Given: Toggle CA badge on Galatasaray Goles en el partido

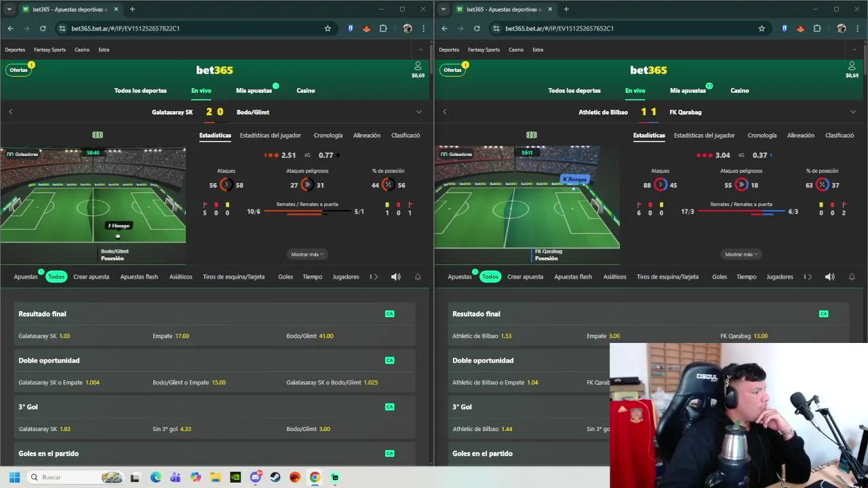Looking at the screenshot, I should 389,453.
